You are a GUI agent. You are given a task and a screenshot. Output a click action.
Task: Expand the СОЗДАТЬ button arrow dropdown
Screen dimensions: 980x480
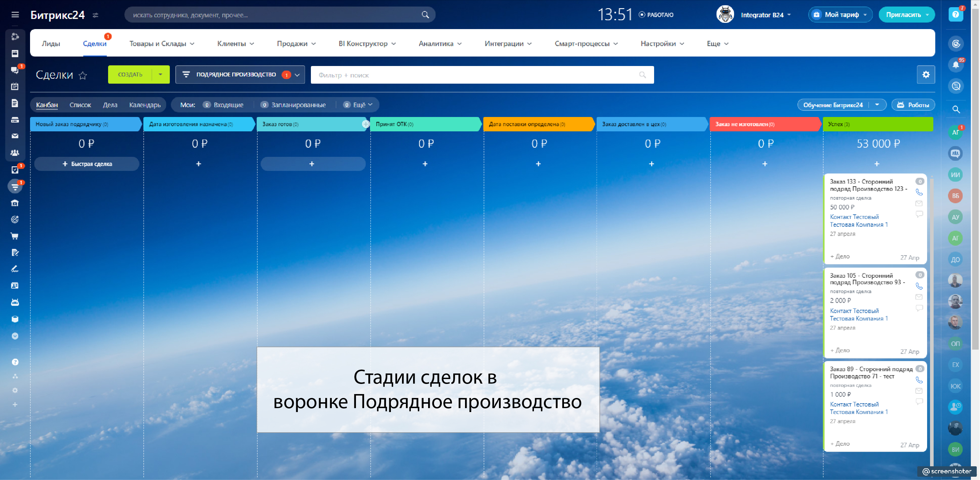161,74
